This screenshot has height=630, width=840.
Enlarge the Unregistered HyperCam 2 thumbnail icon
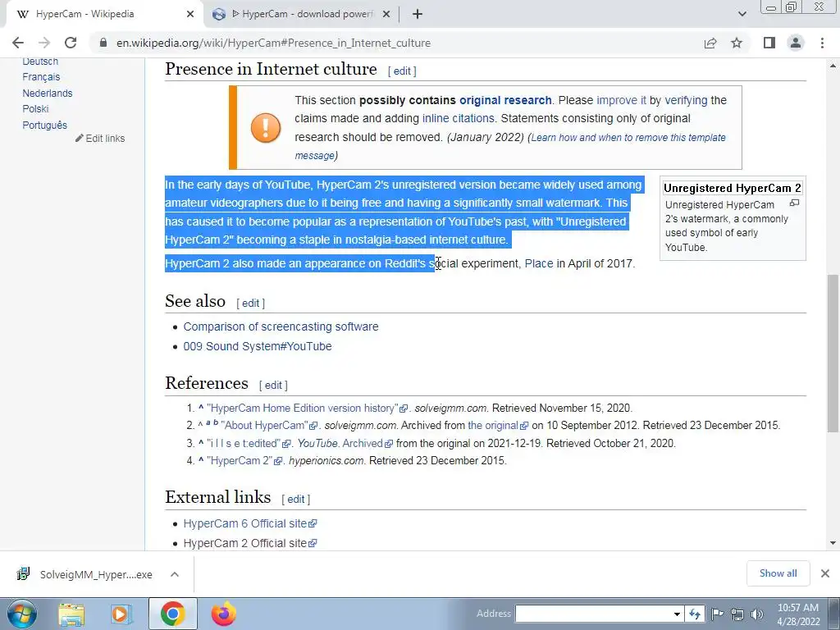coord(794,203)
